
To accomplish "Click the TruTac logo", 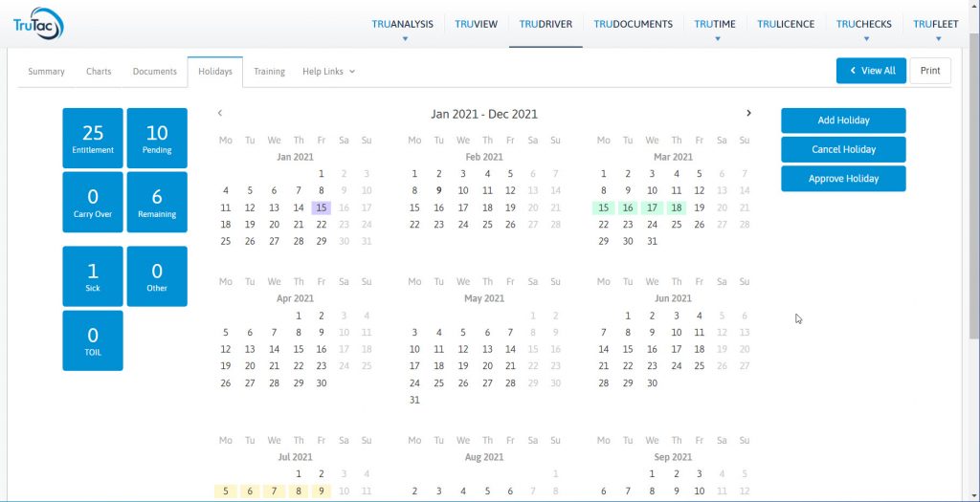I will pyautogui.click(x=38, y=24).
